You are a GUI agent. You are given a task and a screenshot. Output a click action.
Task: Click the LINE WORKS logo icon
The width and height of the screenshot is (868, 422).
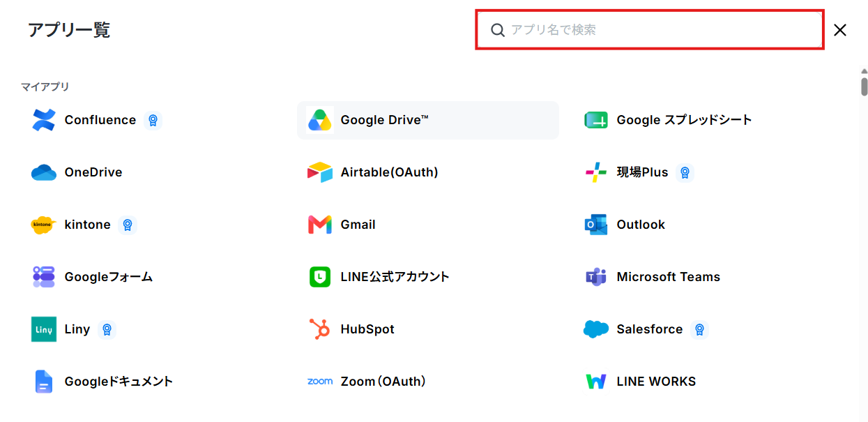(596, 382)
